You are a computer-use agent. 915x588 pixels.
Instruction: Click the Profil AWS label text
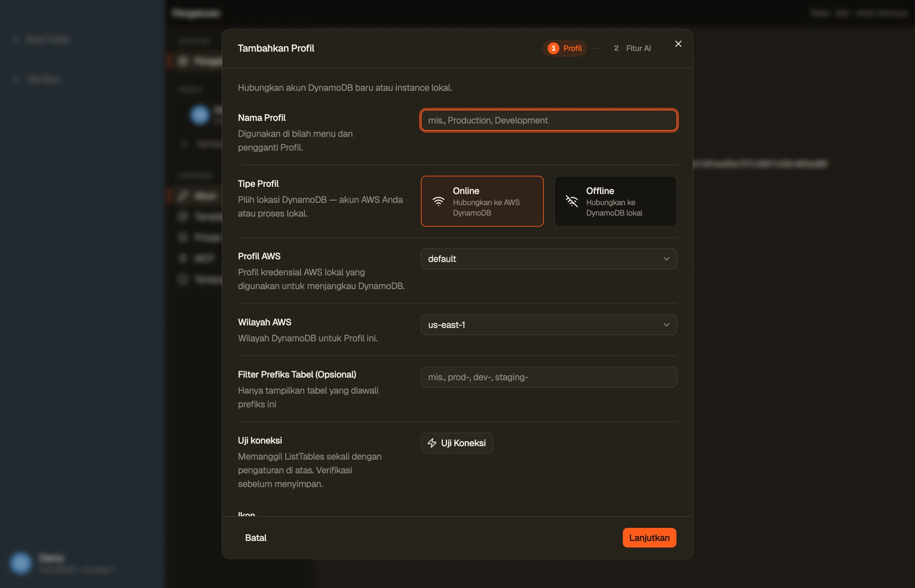[x=259, y=256]
